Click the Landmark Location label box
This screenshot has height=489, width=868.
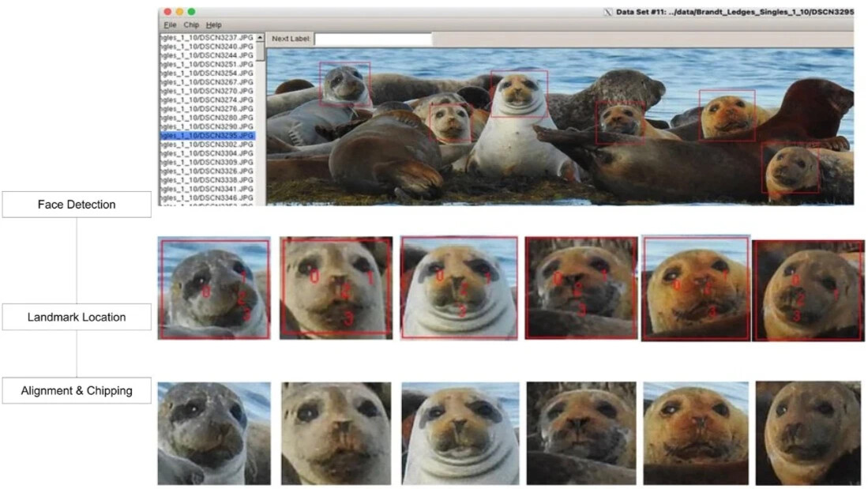pyautogui.click(x=77, y=318)
